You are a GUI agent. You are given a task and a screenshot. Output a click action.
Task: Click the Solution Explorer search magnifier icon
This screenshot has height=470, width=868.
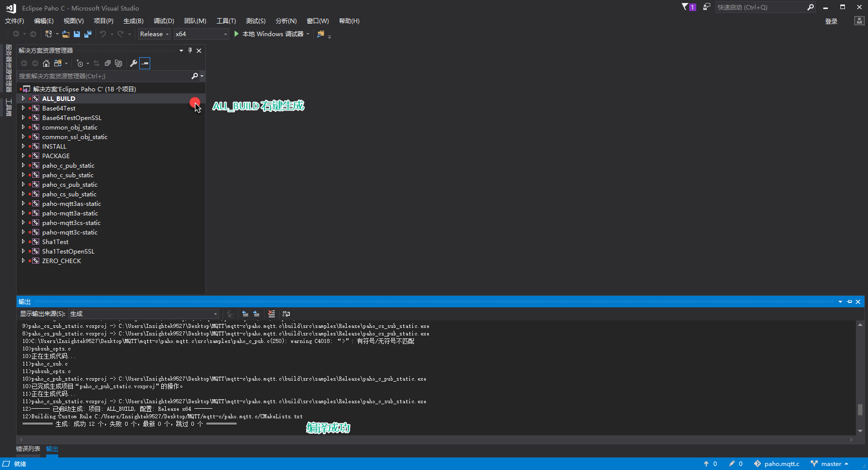[195, 76]
